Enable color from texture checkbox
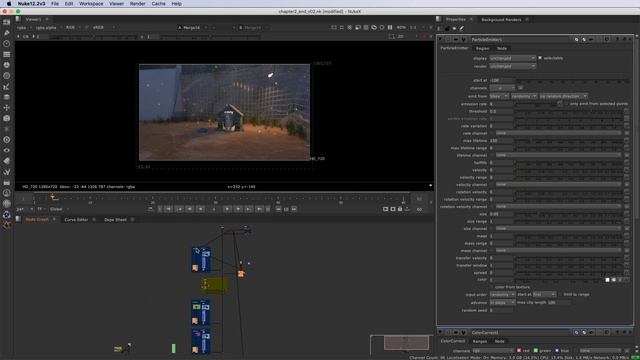This screenshot has height=360, width=640. pyautogui.click(x=491, y=287)
